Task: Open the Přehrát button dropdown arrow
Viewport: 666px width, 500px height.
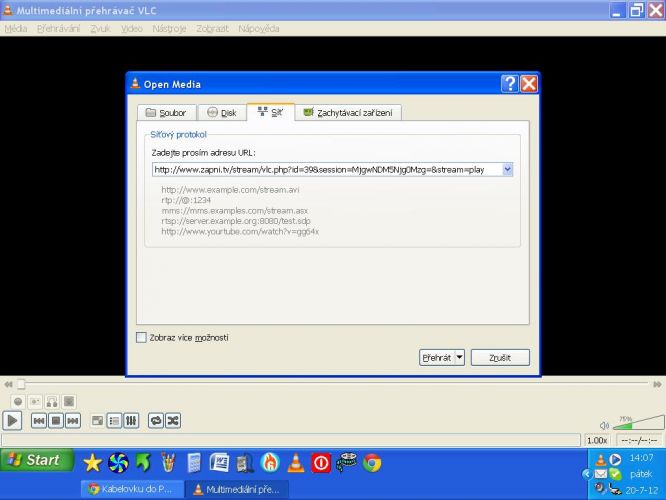Action: (x=460, y=357)
